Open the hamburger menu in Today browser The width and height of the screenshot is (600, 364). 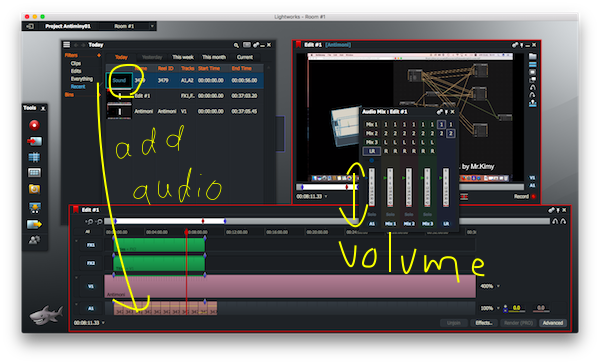point(67,45)
